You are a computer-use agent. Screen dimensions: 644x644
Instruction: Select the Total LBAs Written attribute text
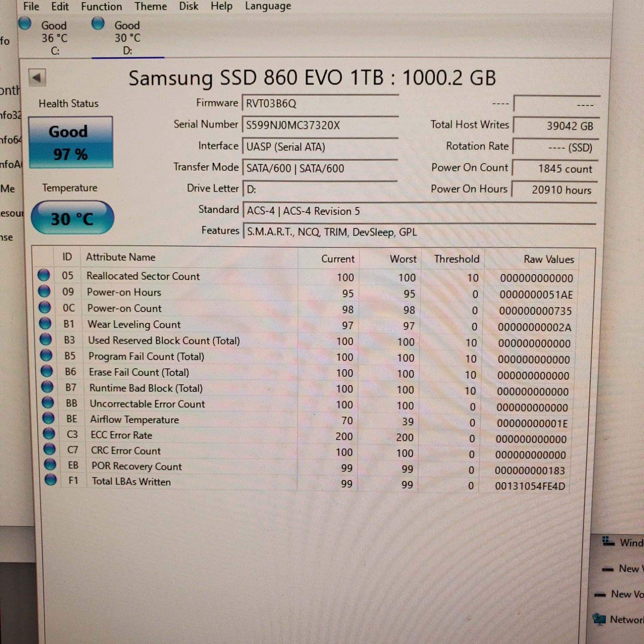(131, 482)
